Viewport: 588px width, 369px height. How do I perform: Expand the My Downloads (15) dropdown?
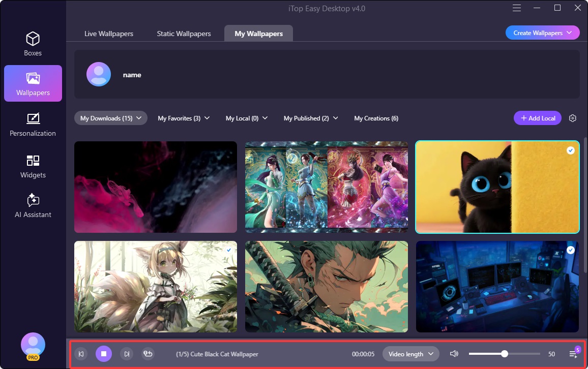[111, 118]
